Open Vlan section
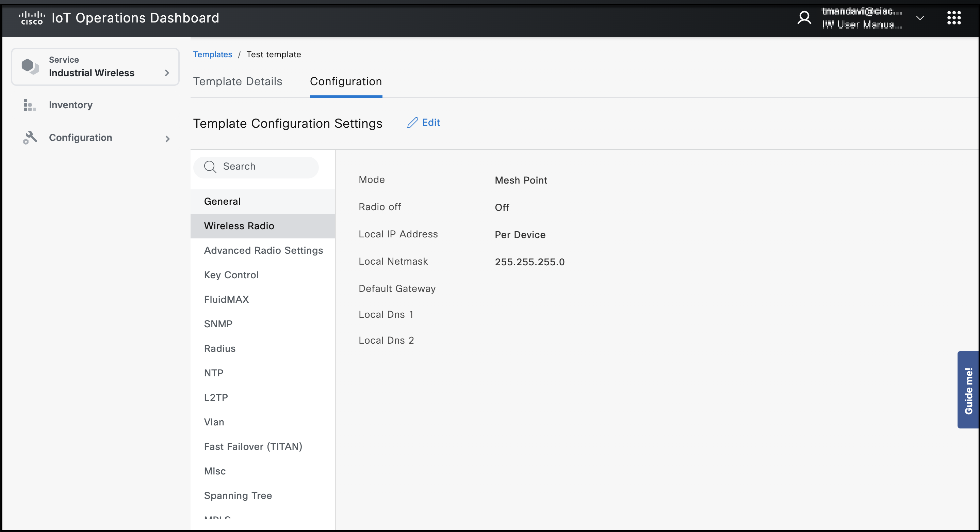The width and height of the screenshot is (980, 532). [x=262, y=422]
